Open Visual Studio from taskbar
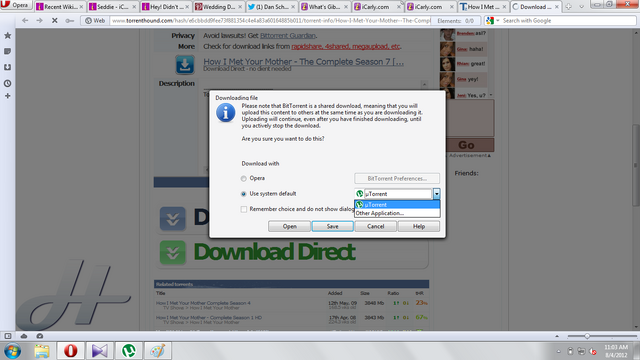The image size is (640, 360). tap(99, 351)
